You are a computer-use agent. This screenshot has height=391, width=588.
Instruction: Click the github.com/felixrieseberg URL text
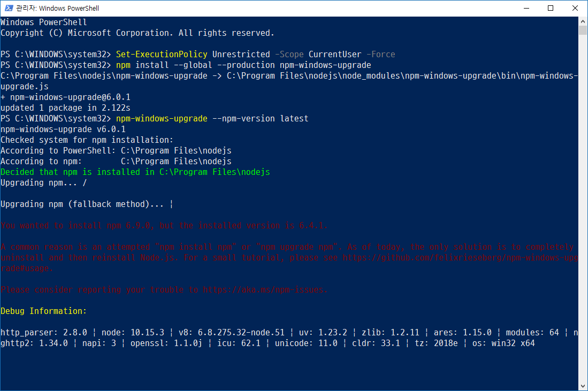point(460,257)
